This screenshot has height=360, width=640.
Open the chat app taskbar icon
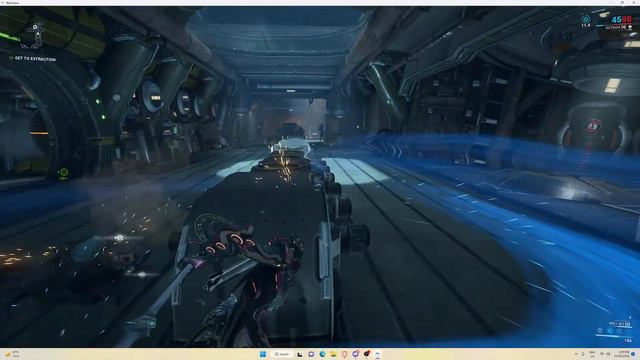(311, 354)
